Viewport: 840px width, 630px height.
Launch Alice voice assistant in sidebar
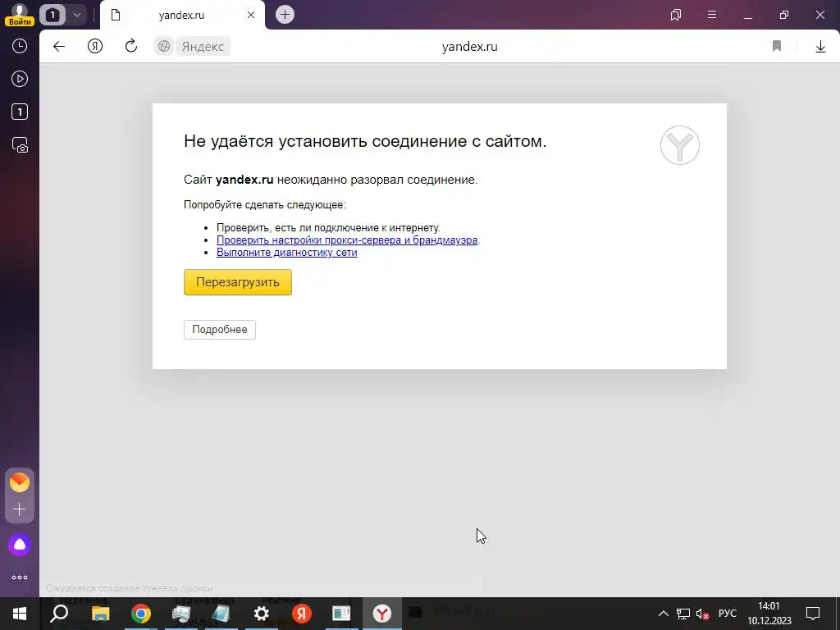pos(20,545)
